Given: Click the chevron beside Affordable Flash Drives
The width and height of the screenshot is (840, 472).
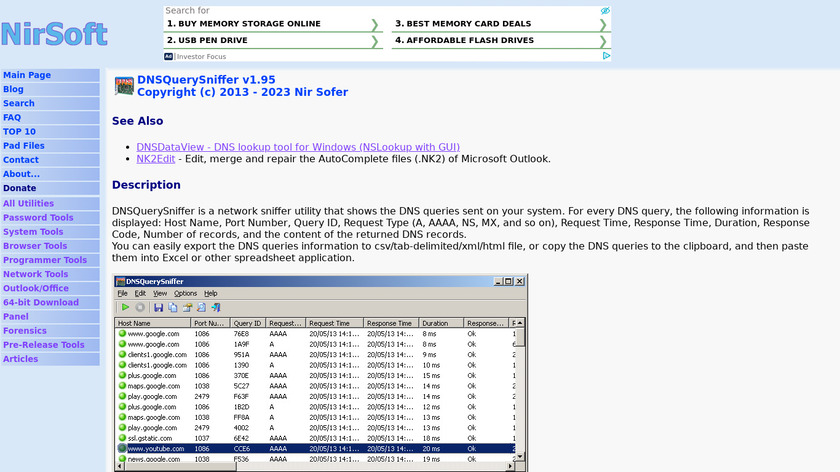Looking at the screenshot, I should (603, 41).
